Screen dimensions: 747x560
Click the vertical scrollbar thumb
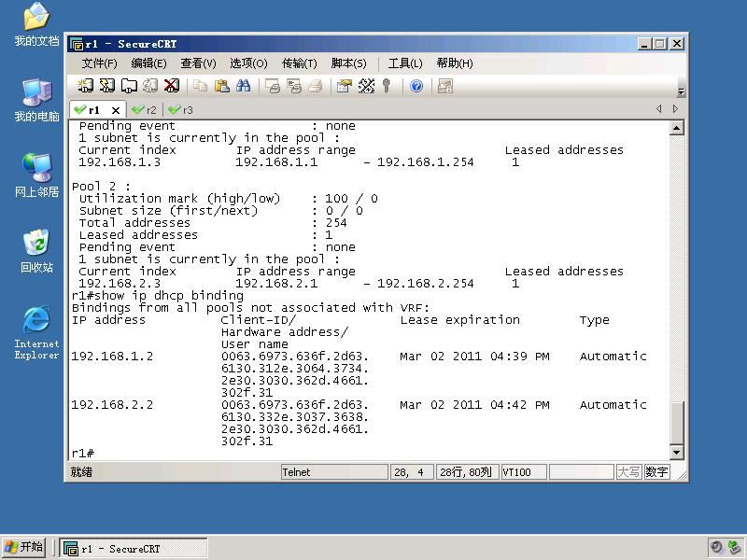tap(676, 423)
